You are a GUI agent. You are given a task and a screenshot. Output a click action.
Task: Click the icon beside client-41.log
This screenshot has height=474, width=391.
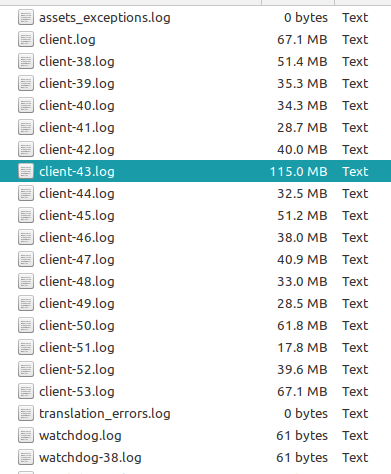tap(26, 127)
